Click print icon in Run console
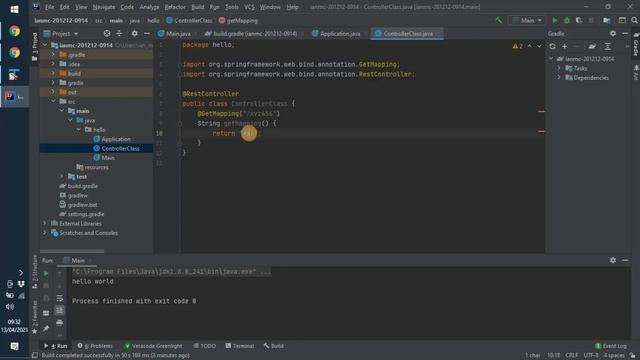The width and height of the screenshot is (640, 360). [60, 323]
